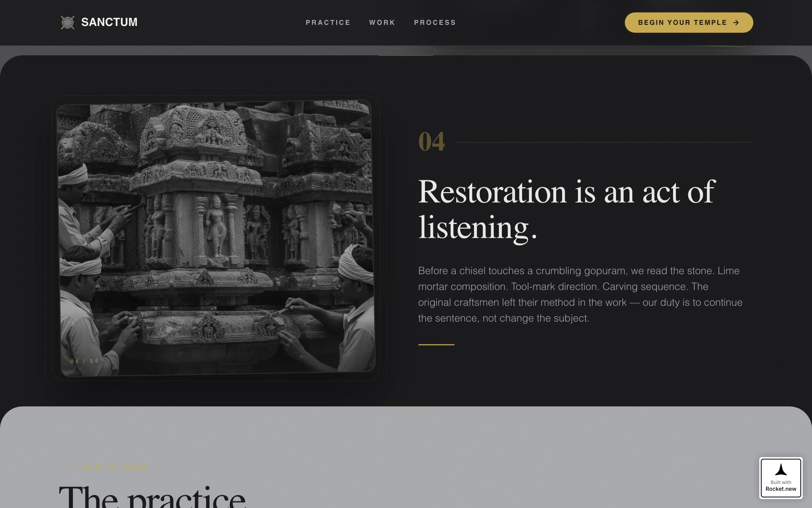Click the Begin Your Temple button
The width and height of the screenshot is (812, 508).
[689, 23]
